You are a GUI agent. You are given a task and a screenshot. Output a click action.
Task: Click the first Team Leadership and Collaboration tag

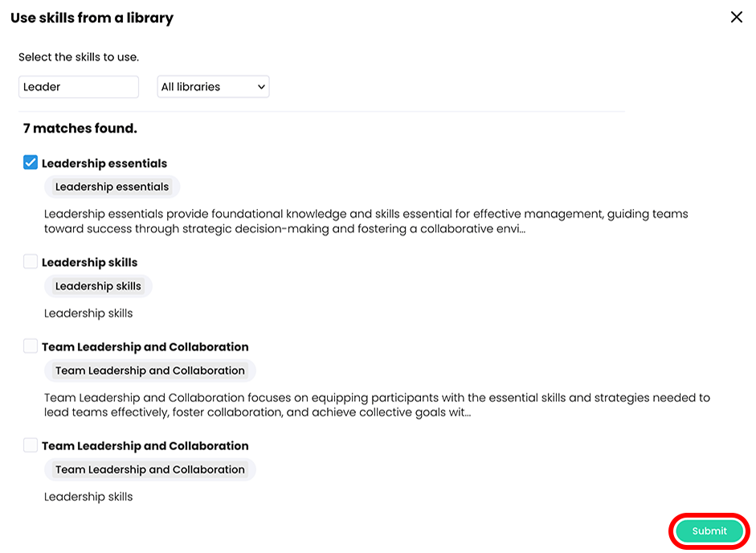pyautogui.click(x=149, y=370)
